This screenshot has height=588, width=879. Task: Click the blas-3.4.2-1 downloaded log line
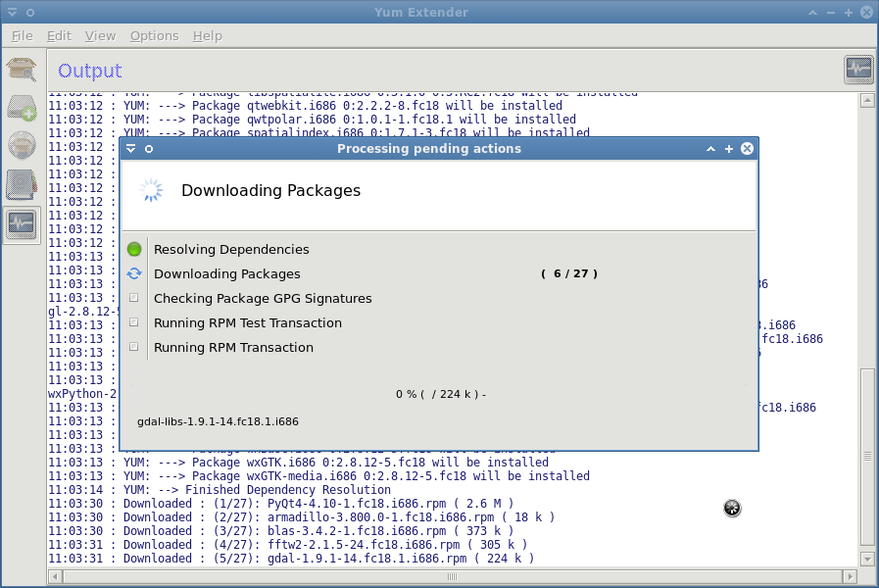pyautogui.click(x=281, y=531)
